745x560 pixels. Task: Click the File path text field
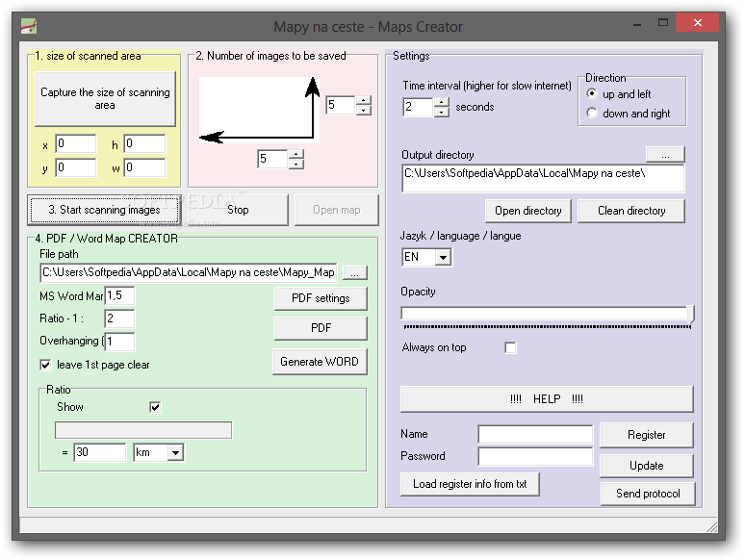tap(189, 272)
